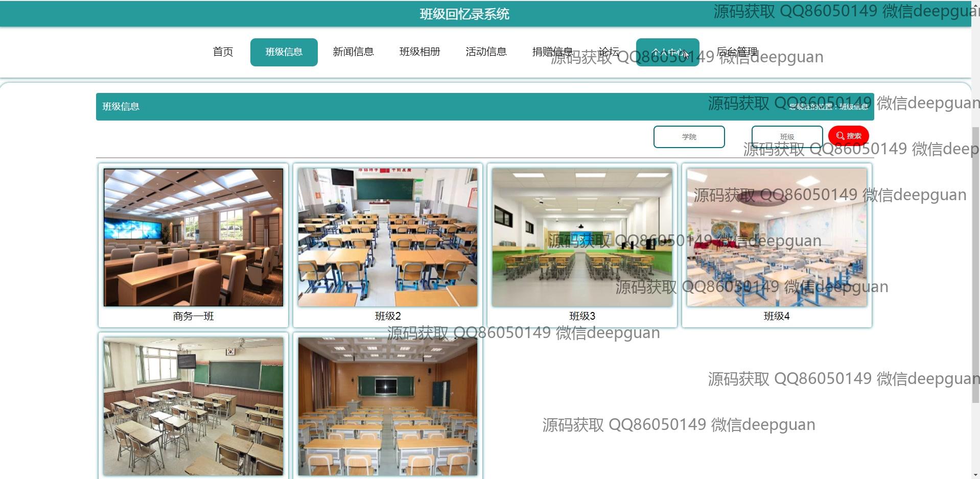Open the 班级相册 class album page
The width and height of the screenshot is (980, 479).
[419, 52]
